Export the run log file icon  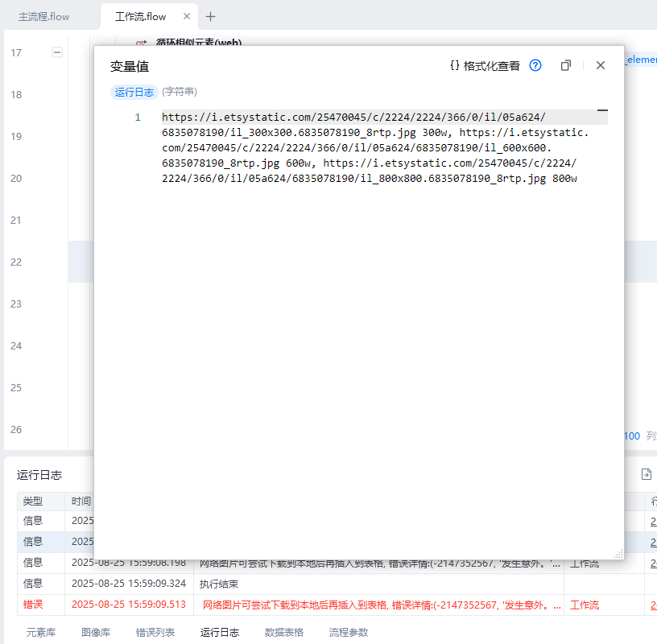(647, 474)
